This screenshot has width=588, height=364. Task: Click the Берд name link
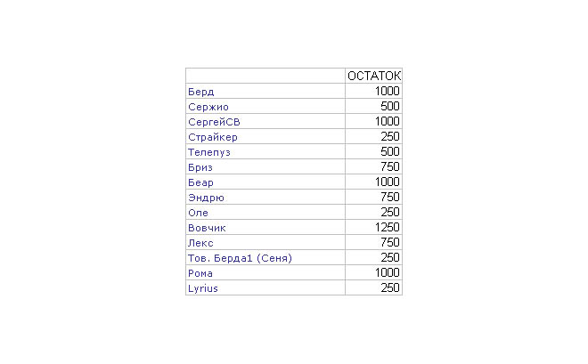tap(201, 92)
